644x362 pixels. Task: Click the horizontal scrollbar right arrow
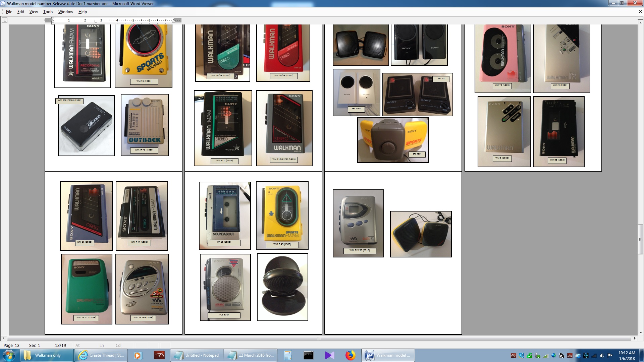[x=635, y=338]
